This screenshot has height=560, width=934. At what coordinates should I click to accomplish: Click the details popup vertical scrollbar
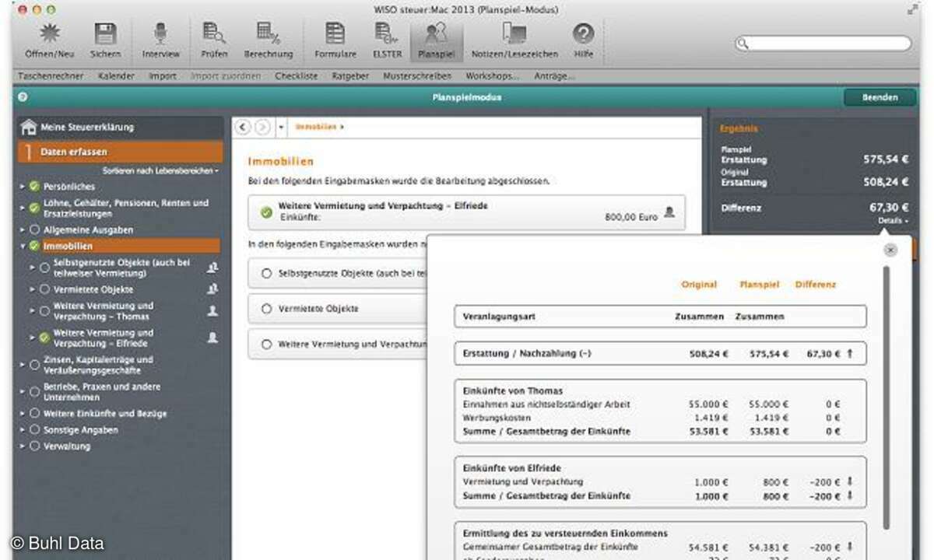coord(887,397)
